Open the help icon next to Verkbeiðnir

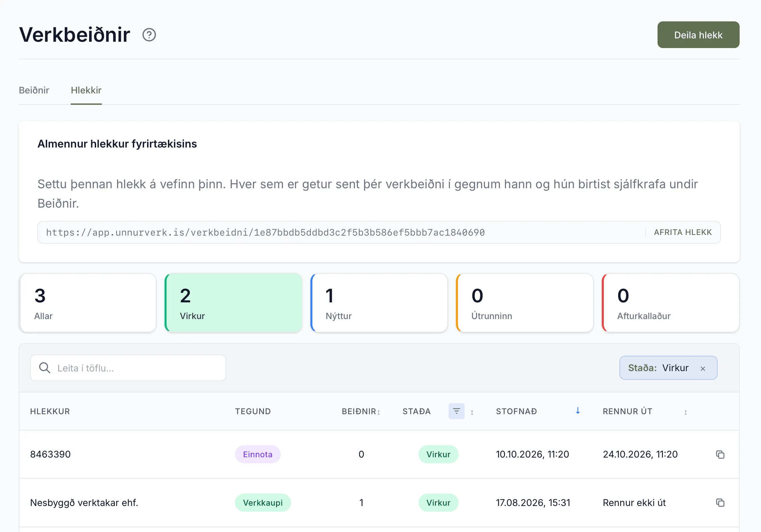(x=149, y=35)
